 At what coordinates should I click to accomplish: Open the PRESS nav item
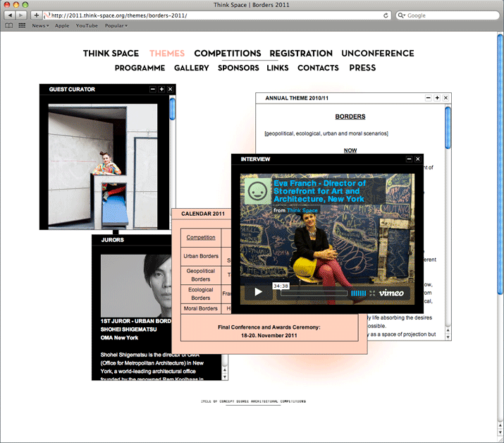pos(362,68)
